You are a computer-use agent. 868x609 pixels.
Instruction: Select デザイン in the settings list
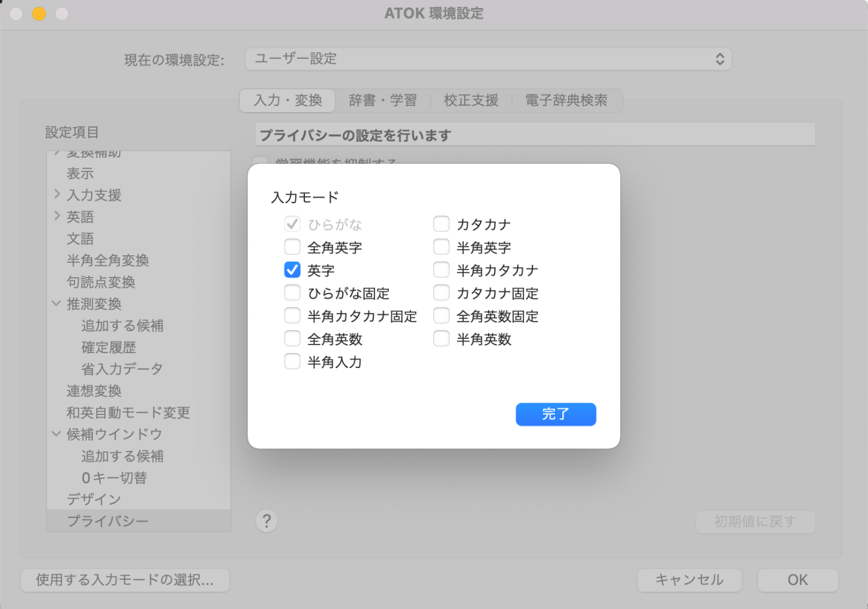pos(94,499)
